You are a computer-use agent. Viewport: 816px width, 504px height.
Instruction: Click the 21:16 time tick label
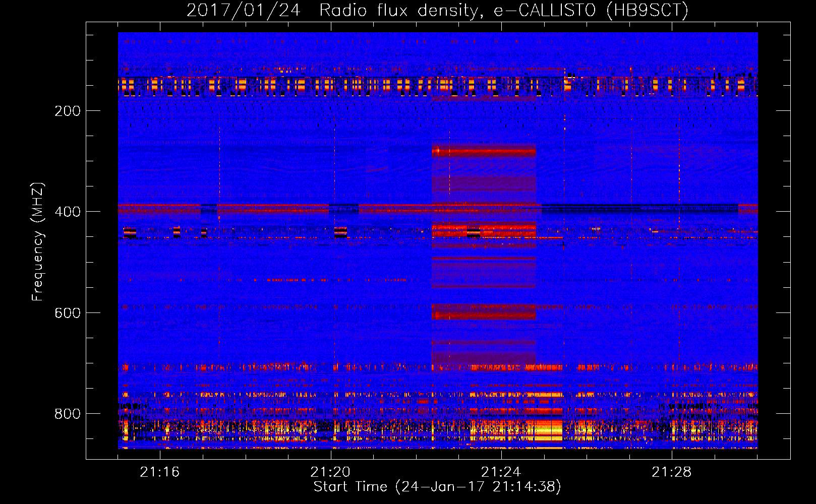pyautogui.click(x=160, y=472)
